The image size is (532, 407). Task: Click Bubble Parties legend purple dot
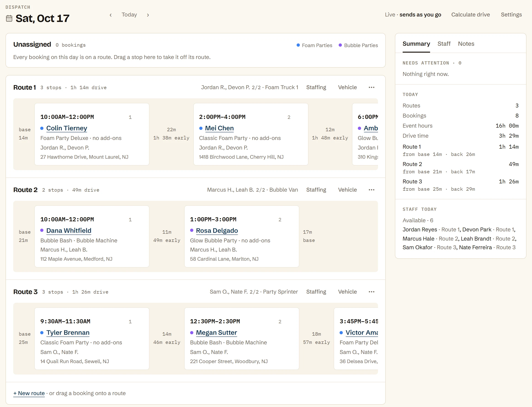click(x=340, y=45)
